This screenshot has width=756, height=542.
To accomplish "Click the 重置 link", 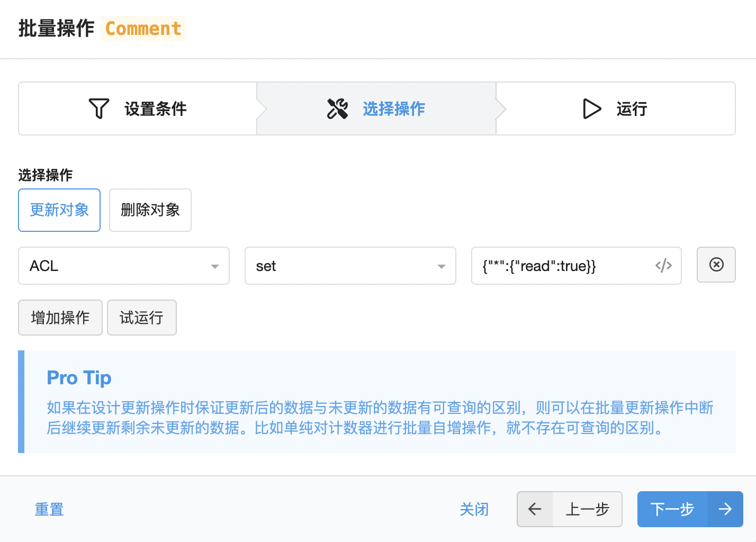I will pos(49,509).
